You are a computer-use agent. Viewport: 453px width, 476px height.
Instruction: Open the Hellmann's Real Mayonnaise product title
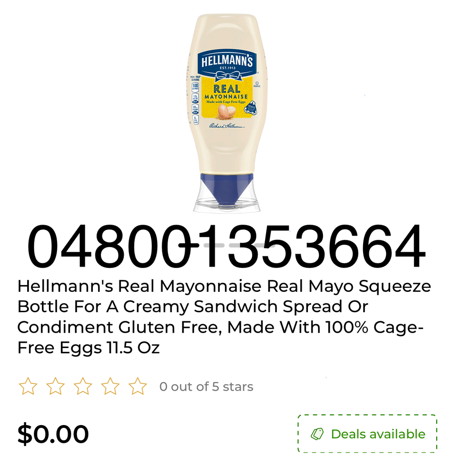(x=224, y=317)
